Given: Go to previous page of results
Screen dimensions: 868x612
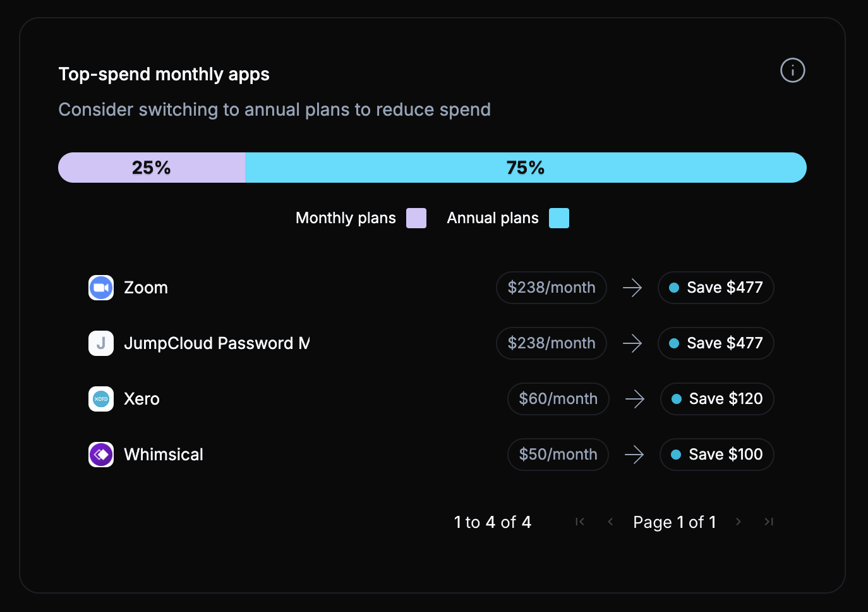Looking at the screenshot, I should [x=610, y=522].
